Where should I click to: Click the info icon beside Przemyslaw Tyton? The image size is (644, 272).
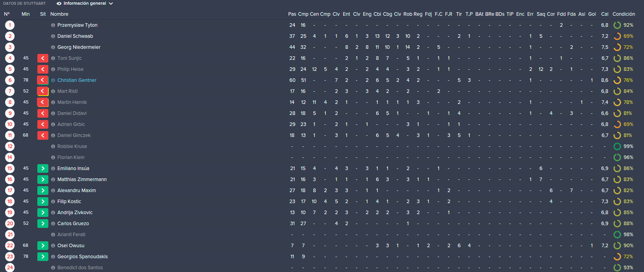coord(53,25)
